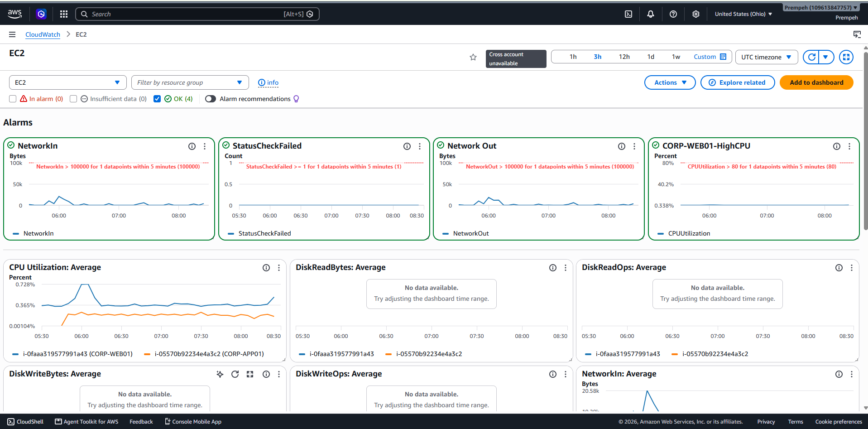The width and height of the screenshot is (868, 429).
Task: Toggle the CPUUtilization legend swatch
Action: click(x=661, y=234)
